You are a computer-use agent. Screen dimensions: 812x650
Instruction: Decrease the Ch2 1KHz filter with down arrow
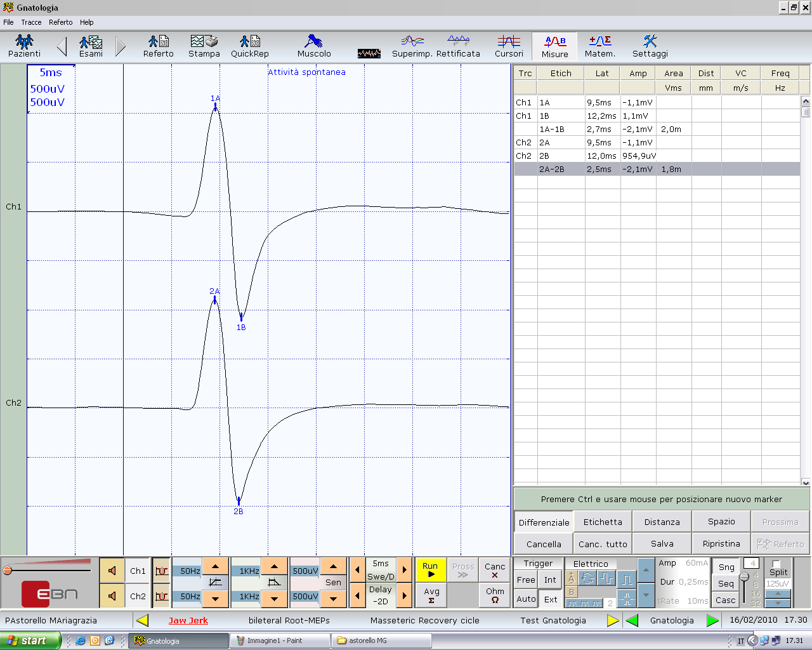pyautogui.click(x=274, y=598)
